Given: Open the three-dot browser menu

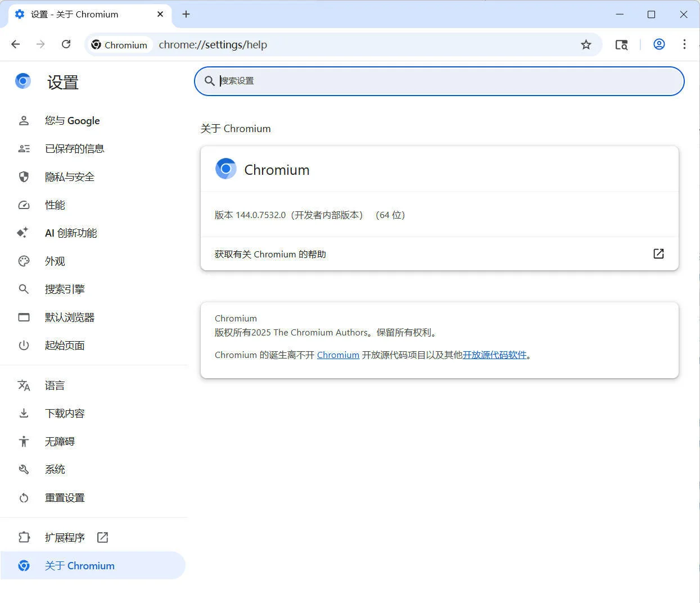Looking at the screenshot, I should (x=685, y=44).
